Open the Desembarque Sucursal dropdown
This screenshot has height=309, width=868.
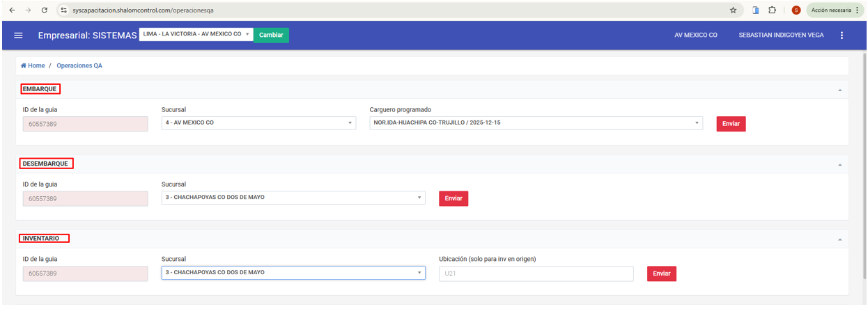[x=293, y=198]
